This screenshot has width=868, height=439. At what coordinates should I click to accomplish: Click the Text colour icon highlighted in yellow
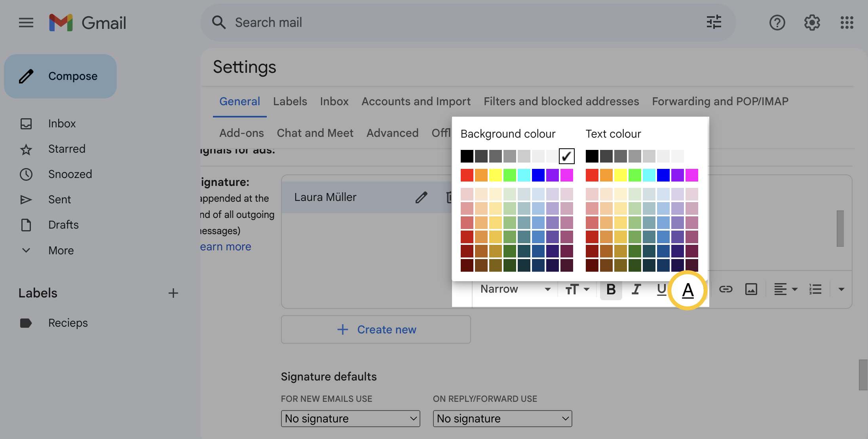coord(688,289)
